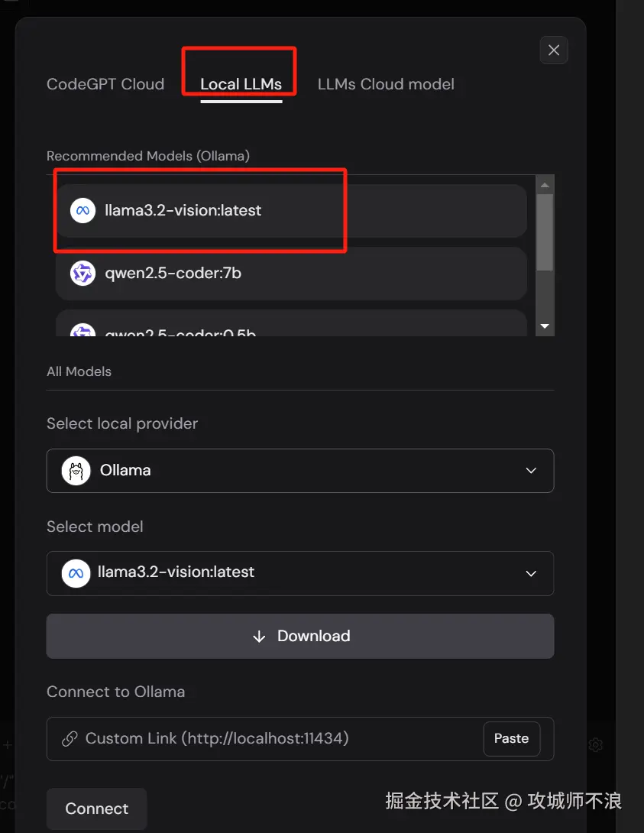Expand the Select model dropdown chevron

pos(531,573)
